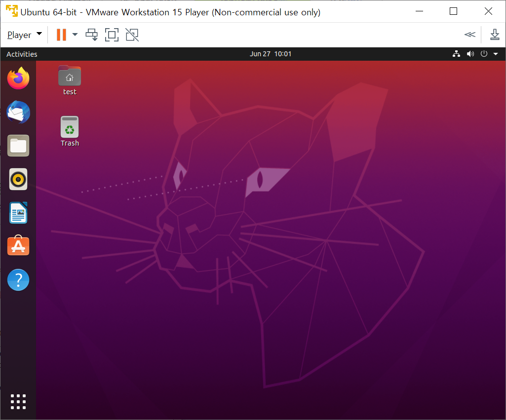Expand the system menu arrow
This screenshot has height=420, width=506.
click(495, 54)
